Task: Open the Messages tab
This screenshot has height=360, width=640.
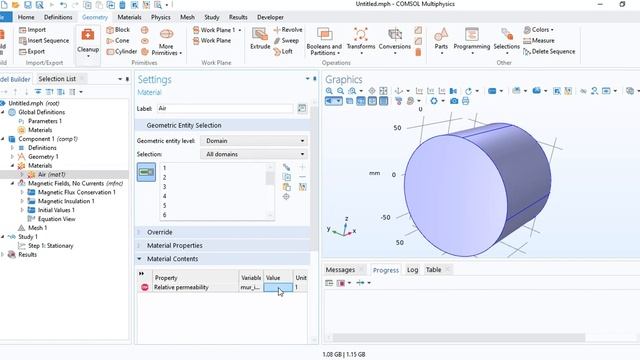Action: point(340,270)
